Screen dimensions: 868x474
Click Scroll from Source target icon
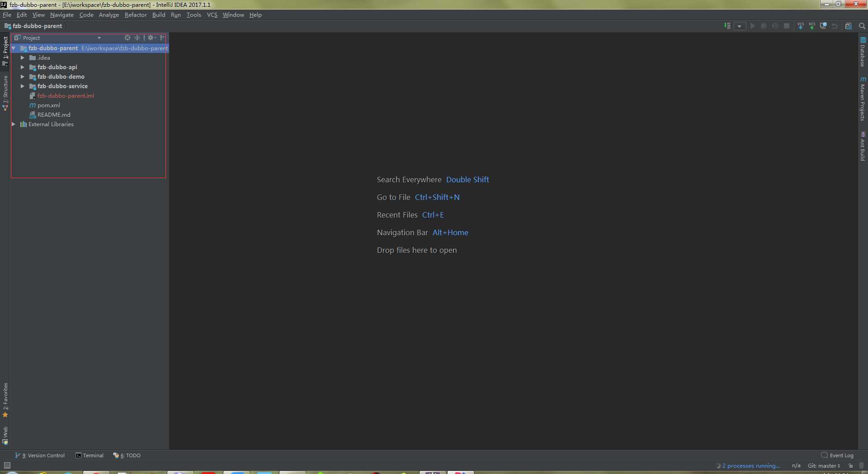pyautogui.click(x=127, y=38)
